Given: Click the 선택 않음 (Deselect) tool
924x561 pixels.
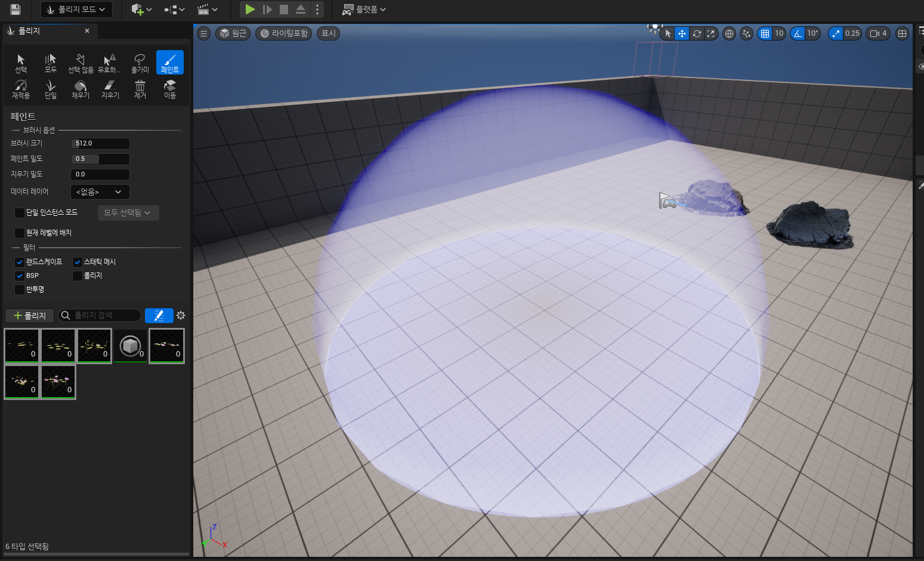Looking at the screenshot, I should (x=81, y=63).
